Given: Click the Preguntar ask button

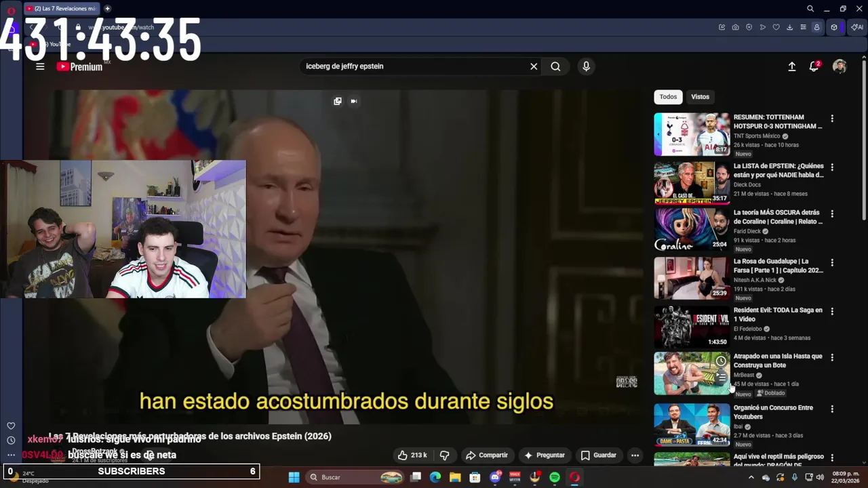Looking at the screenshot, I should [544, 455].
